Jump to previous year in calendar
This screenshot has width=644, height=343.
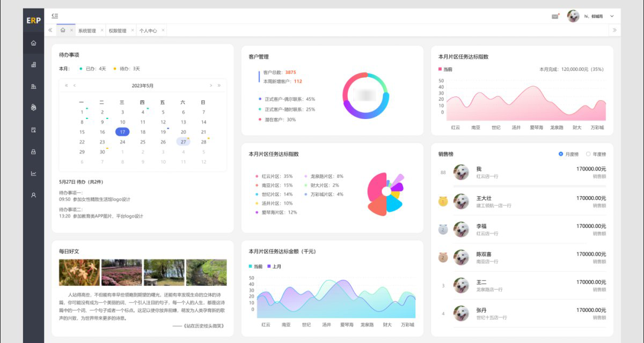[67, 86]
